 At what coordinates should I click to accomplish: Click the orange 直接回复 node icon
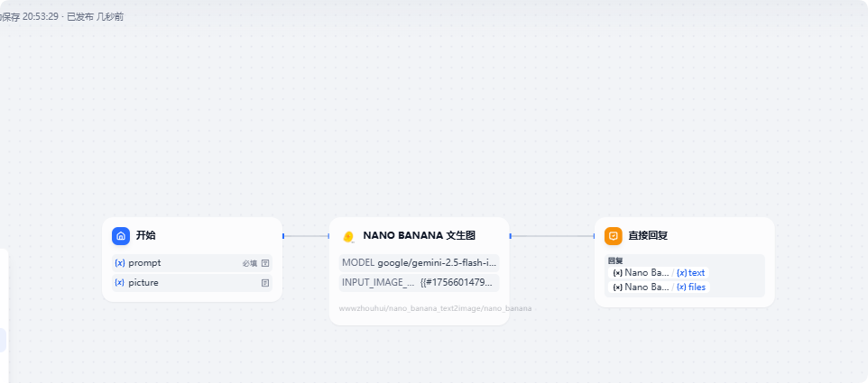coord(614,235)
